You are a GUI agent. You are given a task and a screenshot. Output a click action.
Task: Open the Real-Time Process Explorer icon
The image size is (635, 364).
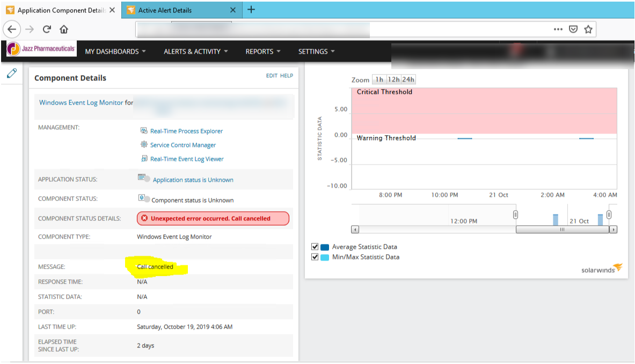[x=143, y=131]
